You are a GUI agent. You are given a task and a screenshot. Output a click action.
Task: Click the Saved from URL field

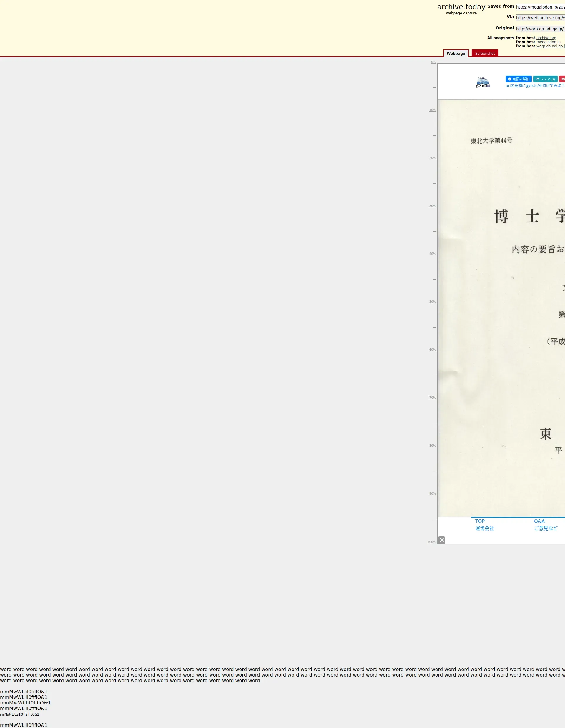pos(540,7)
